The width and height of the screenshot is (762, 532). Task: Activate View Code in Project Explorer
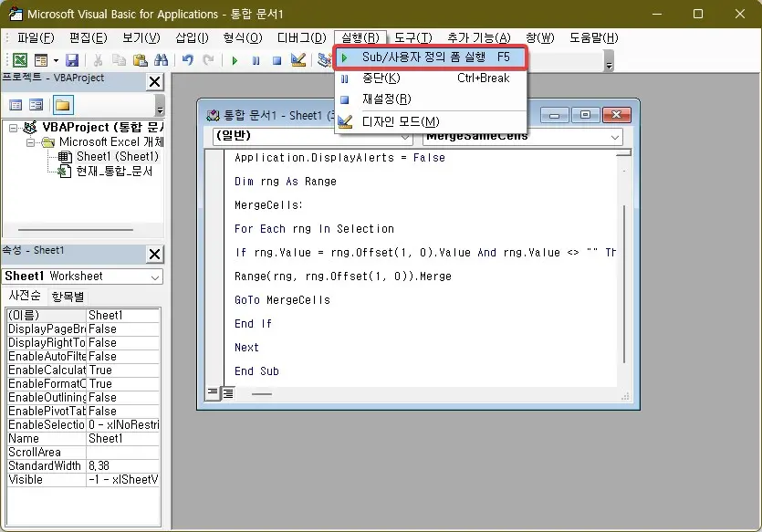16,104
